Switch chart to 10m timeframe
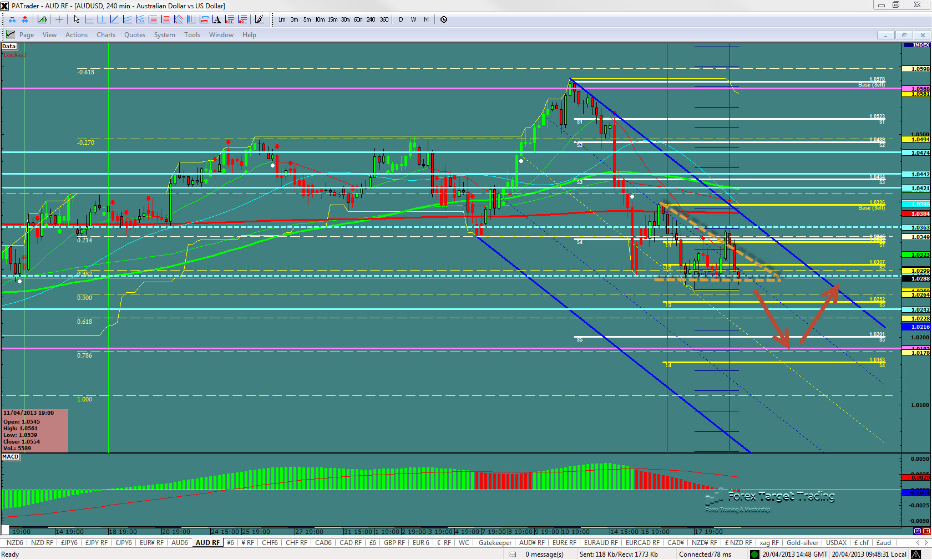Screen dimensions: 932x560 [x=320, y=19]
